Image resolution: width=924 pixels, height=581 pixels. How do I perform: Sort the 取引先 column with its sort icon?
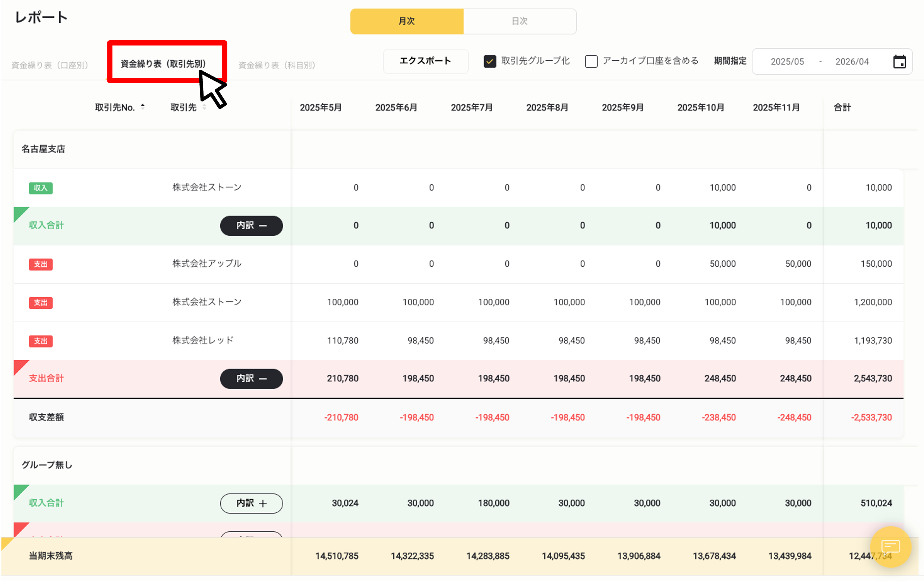coord(204,107)
